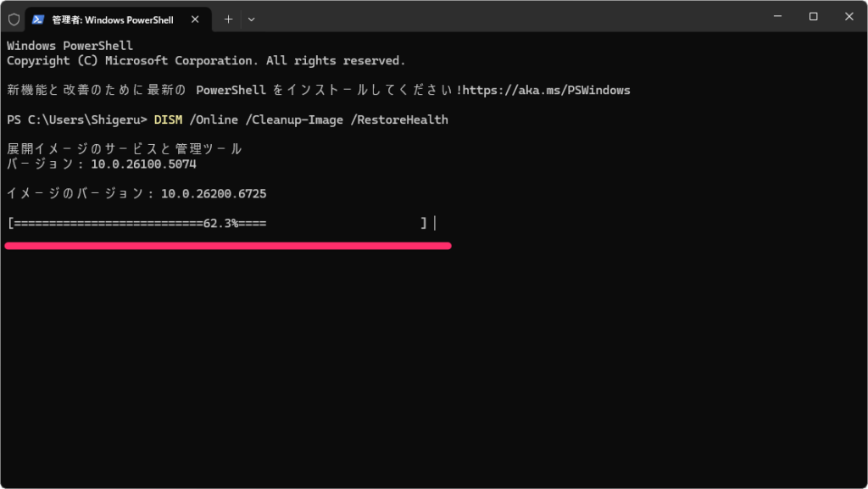Click the PowerShell icon on the tab

tap(39, 19)
